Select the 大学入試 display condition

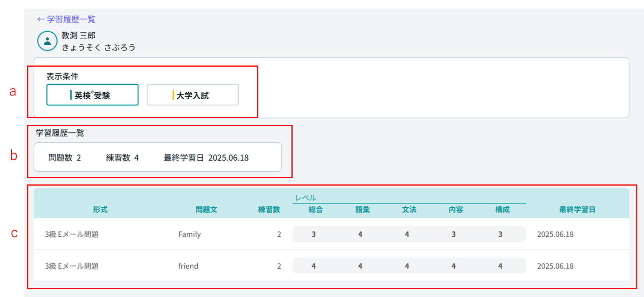coord(192,95)
